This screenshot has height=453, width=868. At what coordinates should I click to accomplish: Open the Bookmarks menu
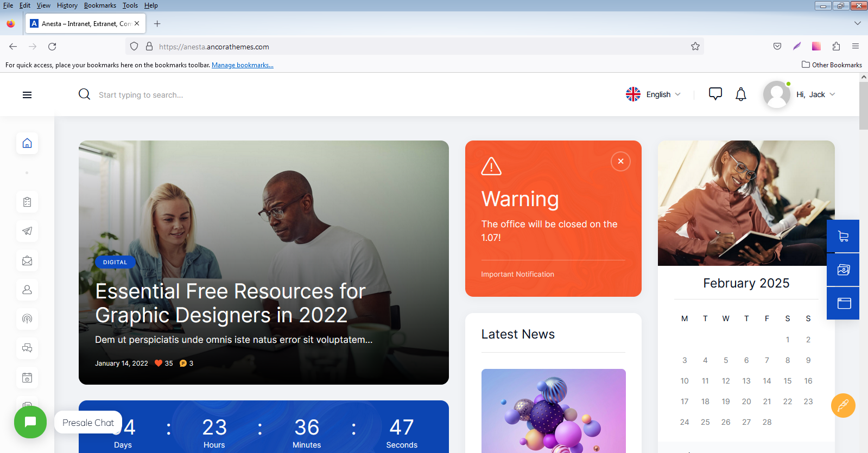pyautogui.click(x=100, y=5)
